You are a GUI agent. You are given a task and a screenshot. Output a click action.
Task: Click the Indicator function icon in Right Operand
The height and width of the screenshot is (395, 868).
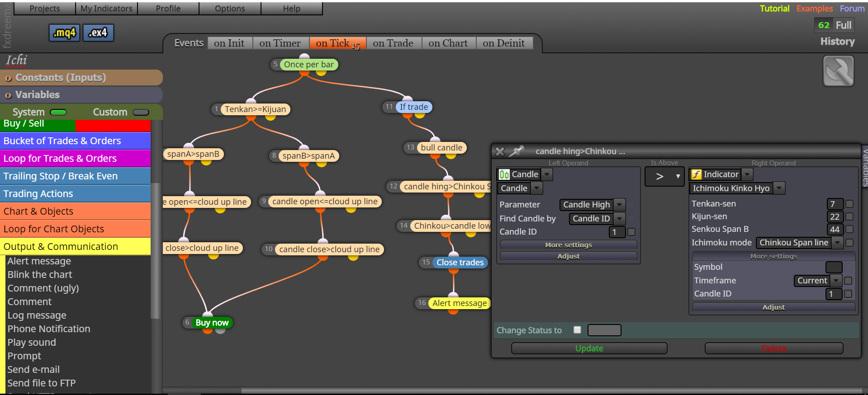click(x=696, y=174)
